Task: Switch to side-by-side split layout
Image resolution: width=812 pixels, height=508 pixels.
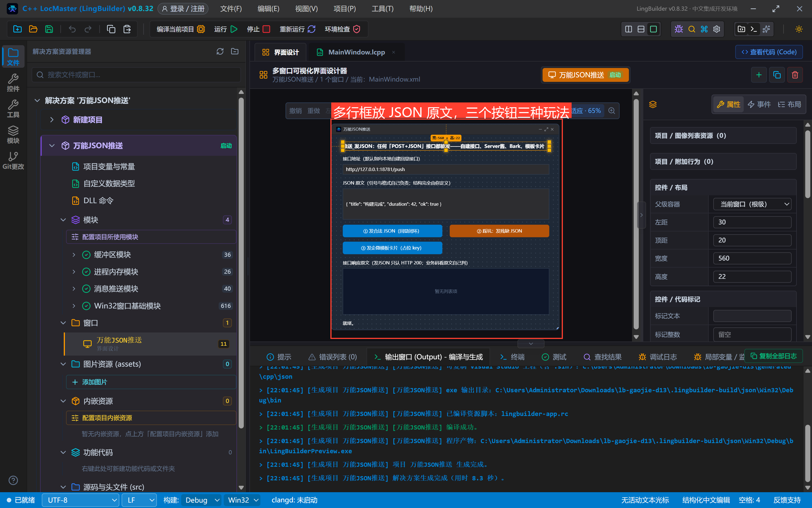Action: 628,29
